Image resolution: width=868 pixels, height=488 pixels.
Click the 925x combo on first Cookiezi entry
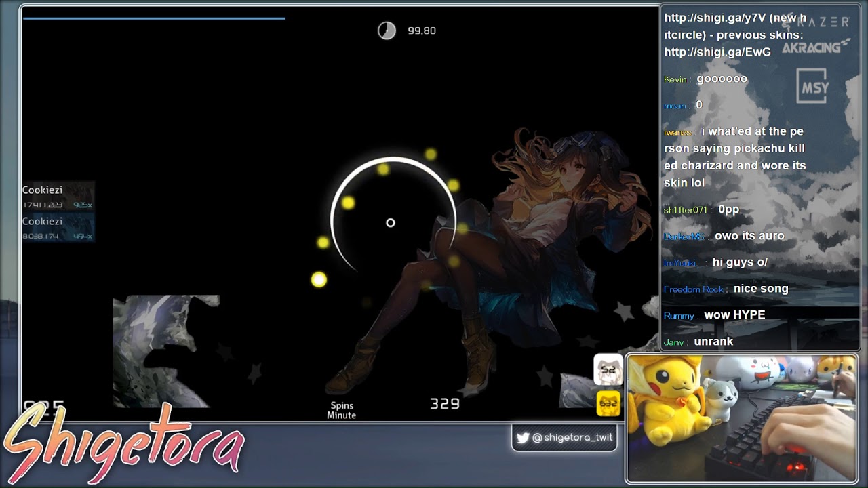click(83, 205)
